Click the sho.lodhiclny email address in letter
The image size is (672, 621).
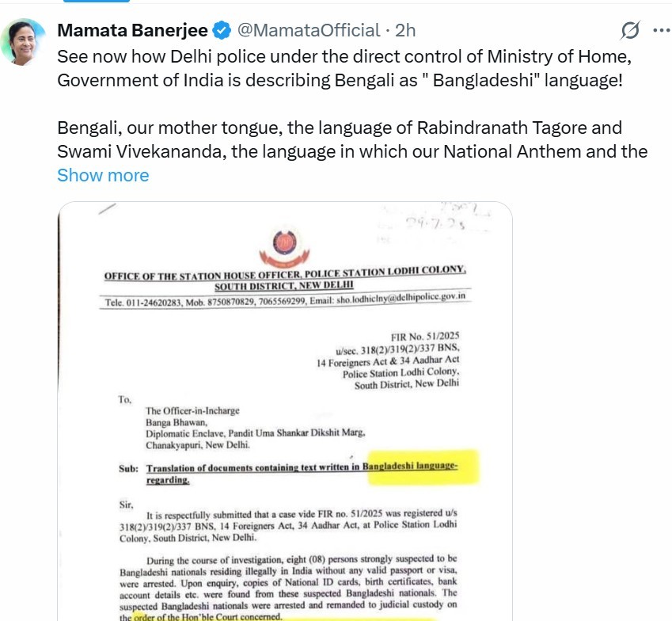(x=401, y=298)
